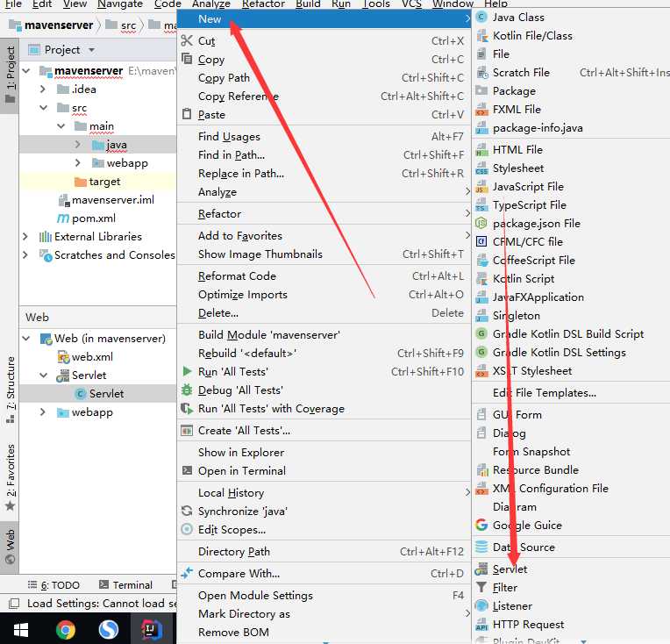The image size is (670, 644).
Task: Click the Cut scissors icon
Action: click(x=187, y=40)
